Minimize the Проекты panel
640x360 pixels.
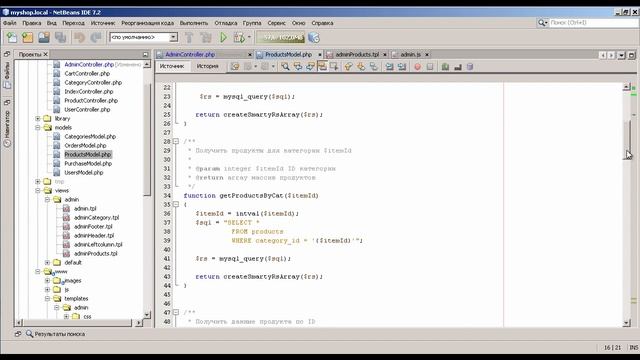click(x=145, y=54)
